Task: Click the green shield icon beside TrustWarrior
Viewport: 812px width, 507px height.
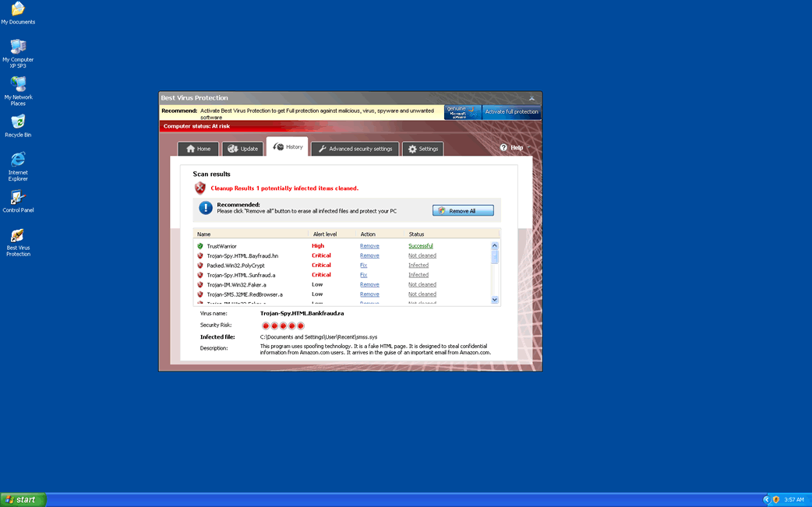Action: [200, 246]
